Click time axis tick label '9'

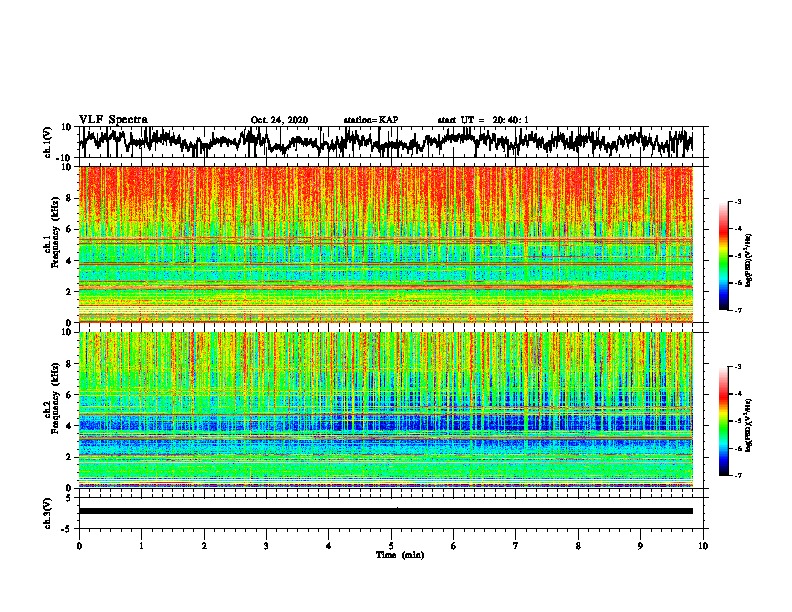tap(640, 546)
